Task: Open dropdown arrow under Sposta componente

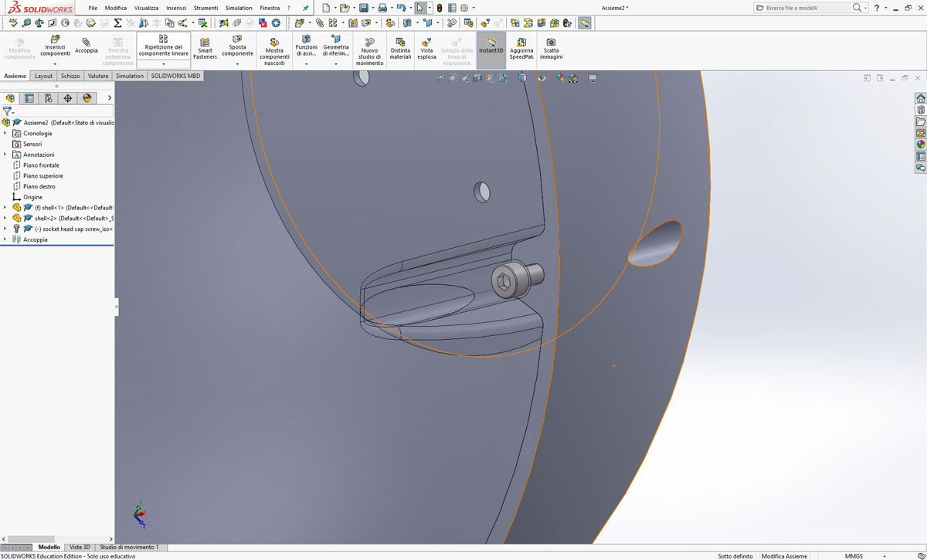Action: tap(237, 64)
